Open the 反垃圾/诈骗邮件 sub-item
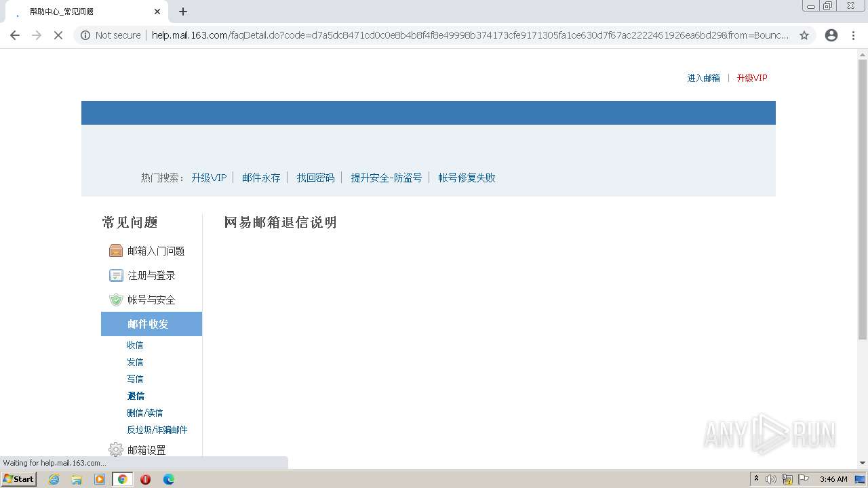The height and width of the screenshot is (488, 868). [157, 430]
